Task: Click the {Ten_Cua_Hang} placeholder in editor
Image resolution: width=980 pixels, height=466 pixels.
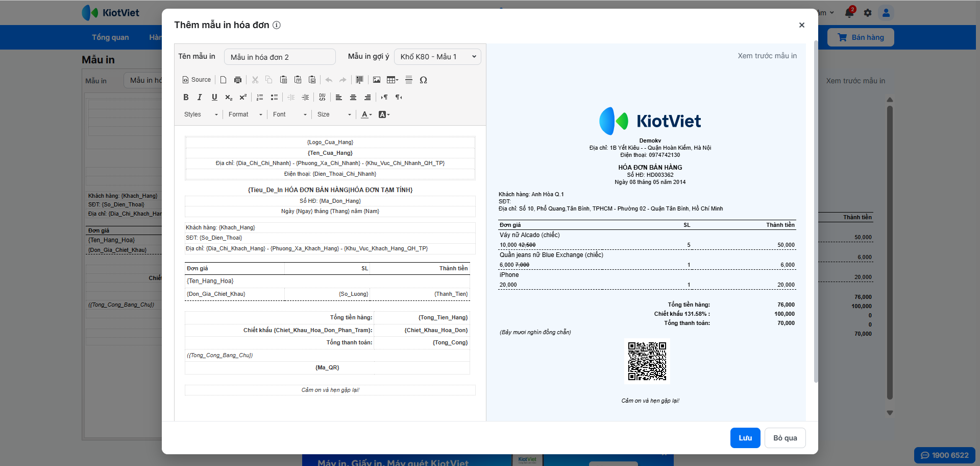Action: coord(330,153)
